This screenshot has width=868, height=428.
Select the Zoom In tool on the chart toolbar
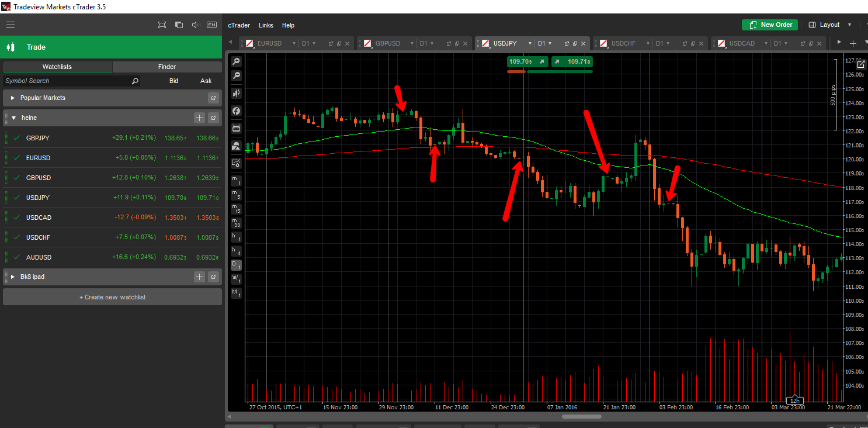click(x=236, y=61)
